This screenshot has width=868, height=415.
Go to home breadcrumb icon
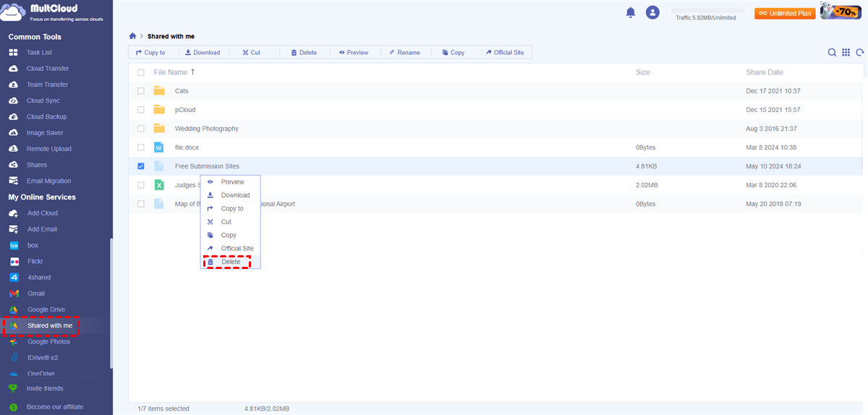click(x=132, y=36)
